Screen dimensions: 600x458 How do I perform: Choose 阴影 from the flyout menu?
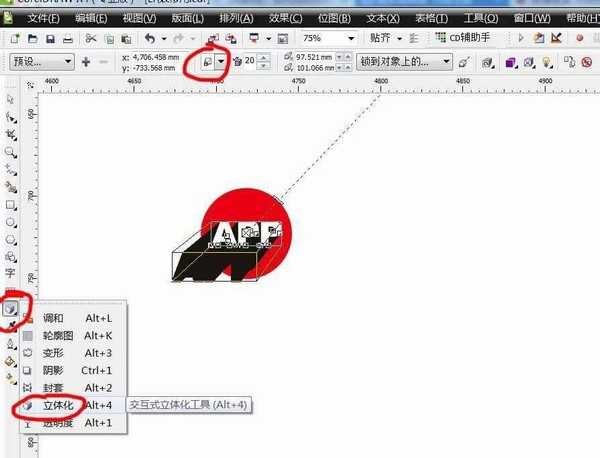click(55, 370)
